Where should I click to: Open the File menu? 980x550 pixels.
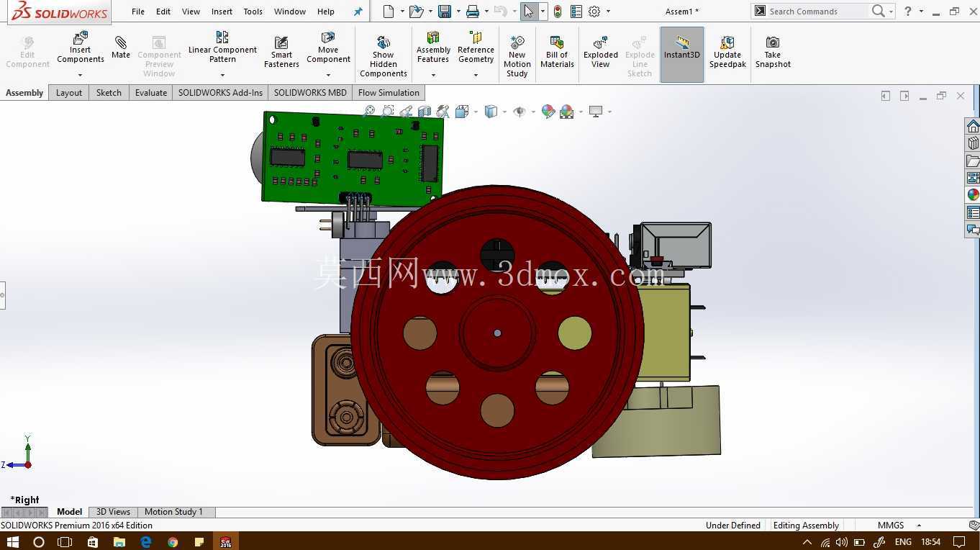tap(138, 12)
